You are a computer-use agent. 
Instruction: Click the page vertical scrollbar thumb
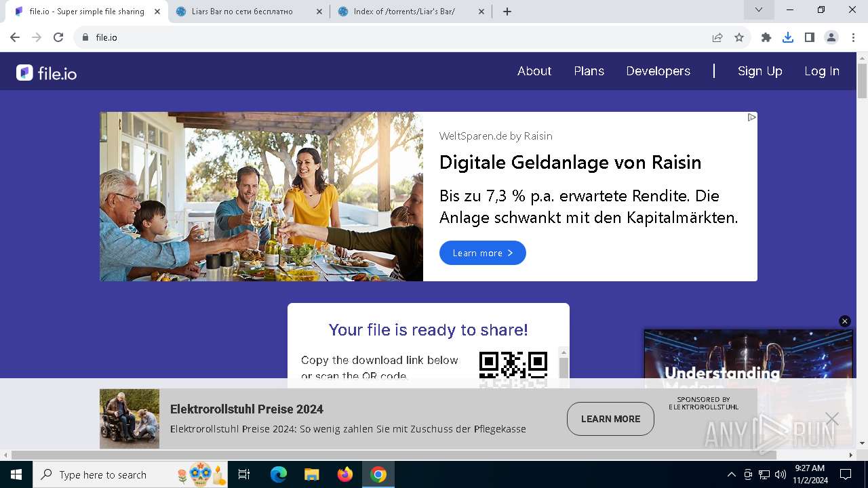coord(862,81)
